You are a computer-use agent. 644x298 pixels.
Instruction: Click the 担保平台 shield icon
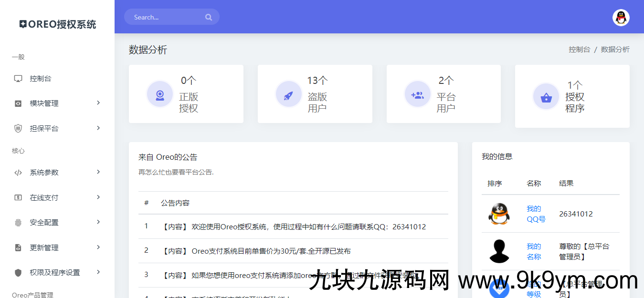tap(17, 128)
